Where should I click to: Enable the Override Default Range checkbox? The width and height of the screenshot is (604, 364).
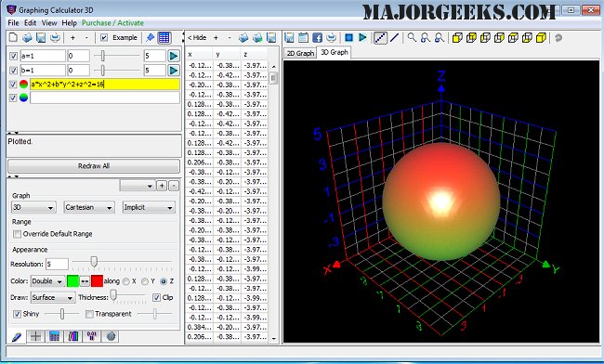(x=17, y=234)
